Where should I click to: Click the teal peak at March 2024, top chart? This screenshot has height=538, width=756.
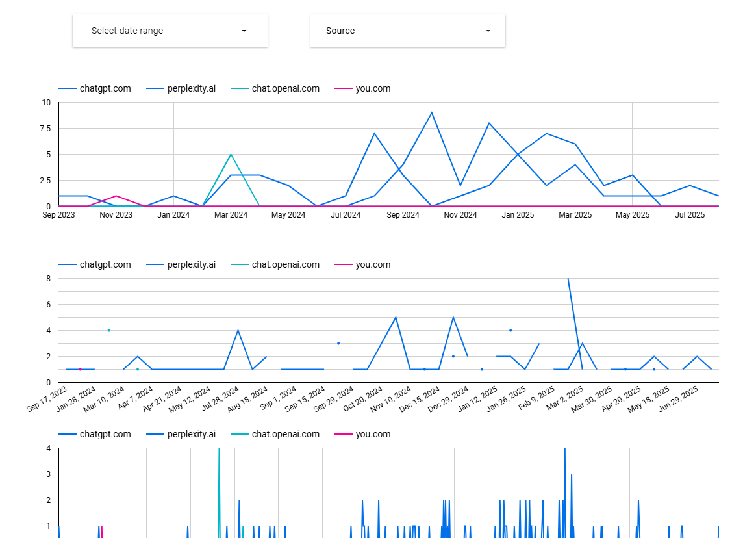[x=231, y=155]
